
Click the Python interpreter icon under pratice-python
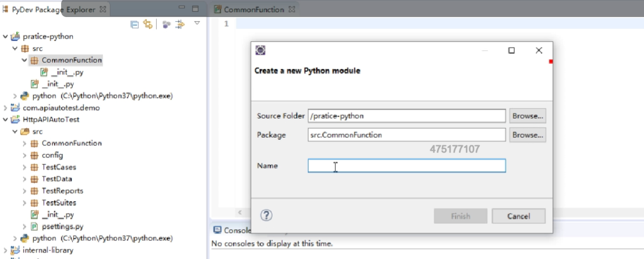[25, 96]
